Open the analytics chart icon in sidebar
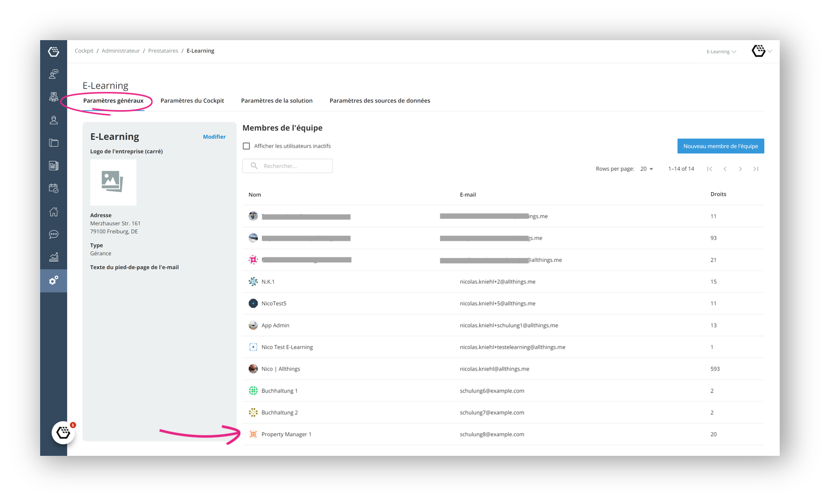The width and height of the screenshot is (831, 504). (x=54, y=257)
